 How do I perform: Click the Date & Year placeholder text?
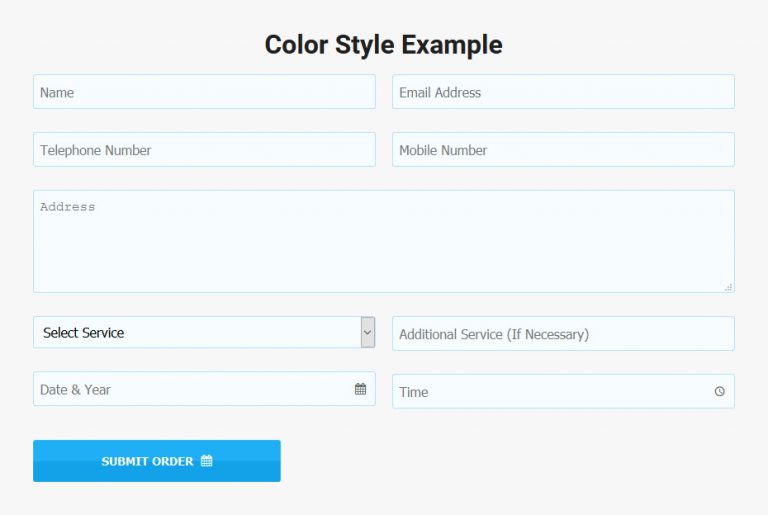pos(76,389)
